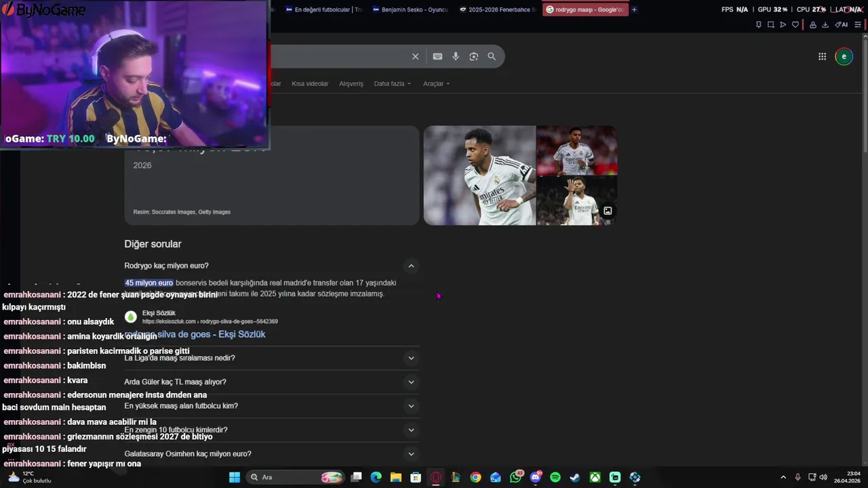
Task: Open Discord from the taskbar
Action: 536,477
